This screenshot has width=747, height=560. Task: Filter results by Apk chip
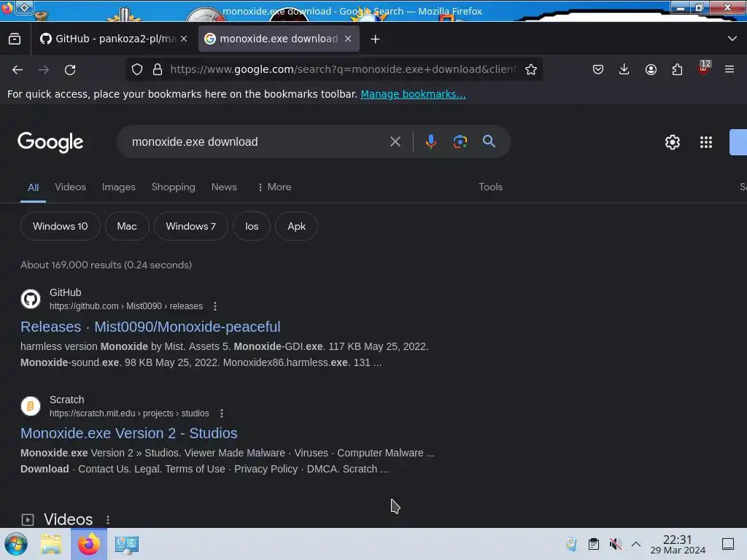coord(296,226)
